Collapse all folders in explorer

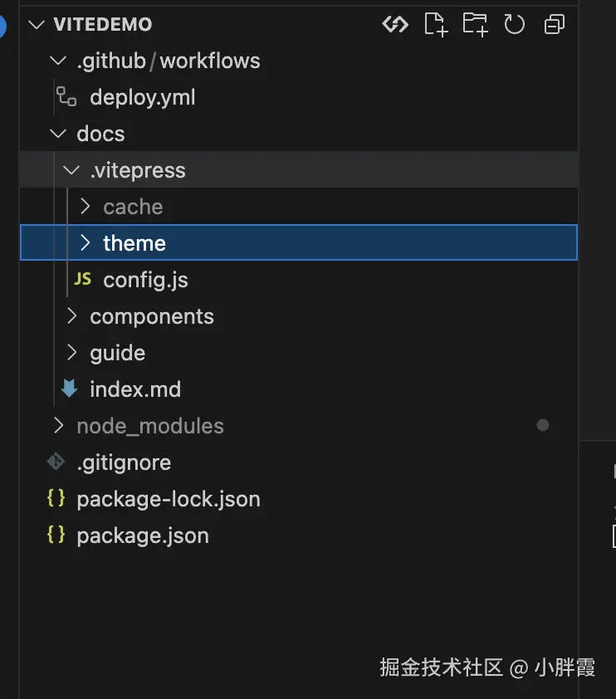[x=555, y=24]
